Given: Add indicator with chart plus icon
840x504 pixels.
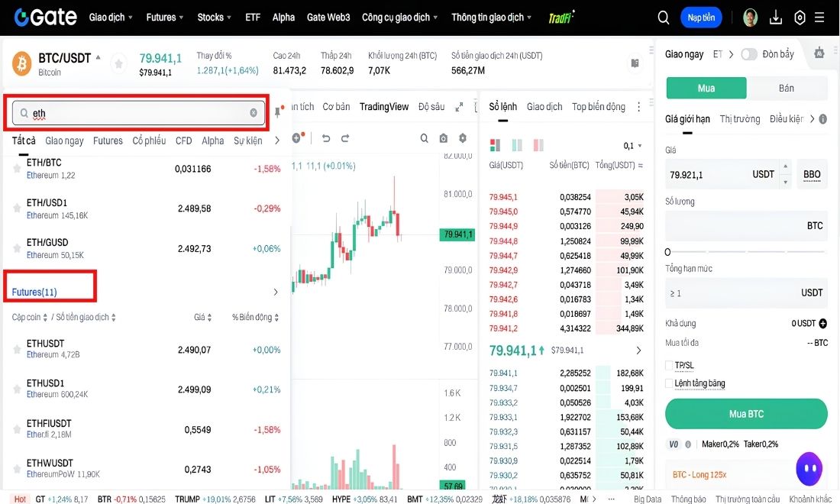Looking at the screenshot, I should [297, 138].
